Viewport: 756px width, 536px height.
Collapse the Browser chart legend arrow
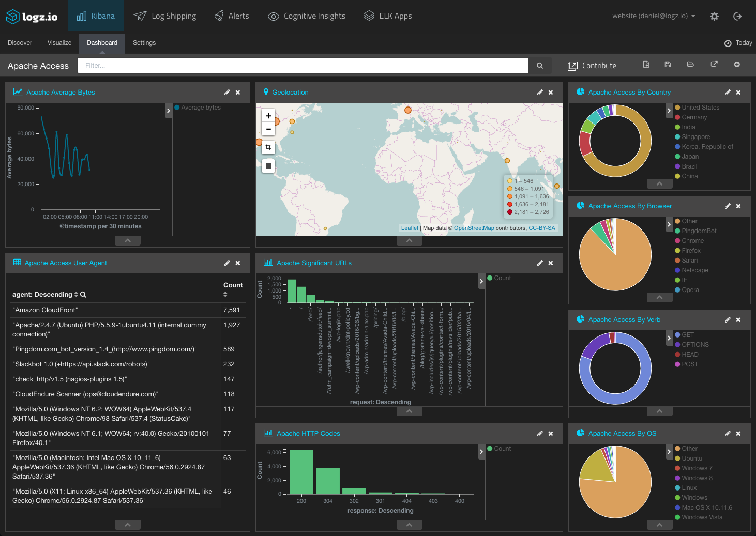tap(669, 224)
